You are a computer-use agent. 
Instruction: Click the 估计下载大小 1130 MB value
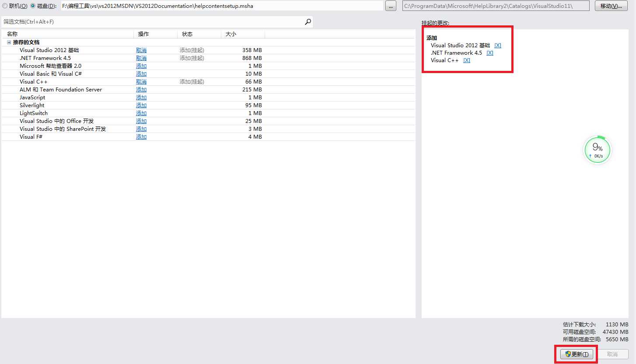617,325
